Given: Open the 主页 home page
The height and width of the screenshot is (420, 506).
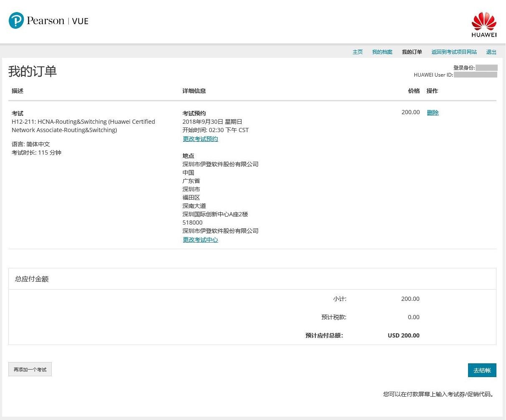Looking at the screenshot, I should pyautogui.click(x=357, y=52).
